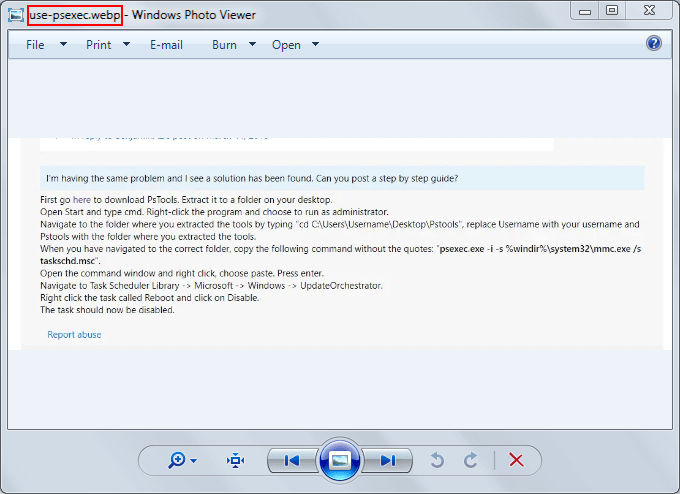Rotate the image clockwise
680x494 pixels.
coord(471,460)
